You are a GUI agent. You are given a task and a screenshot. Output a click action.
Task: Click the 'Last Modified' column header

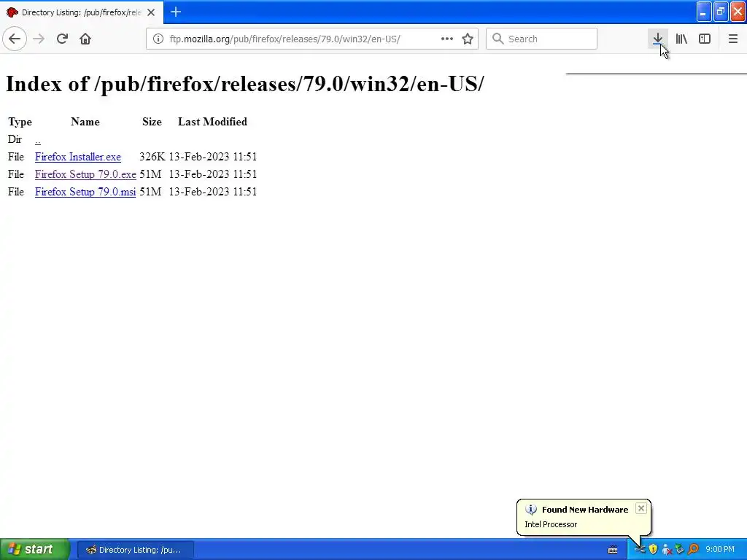coord(212,122)
